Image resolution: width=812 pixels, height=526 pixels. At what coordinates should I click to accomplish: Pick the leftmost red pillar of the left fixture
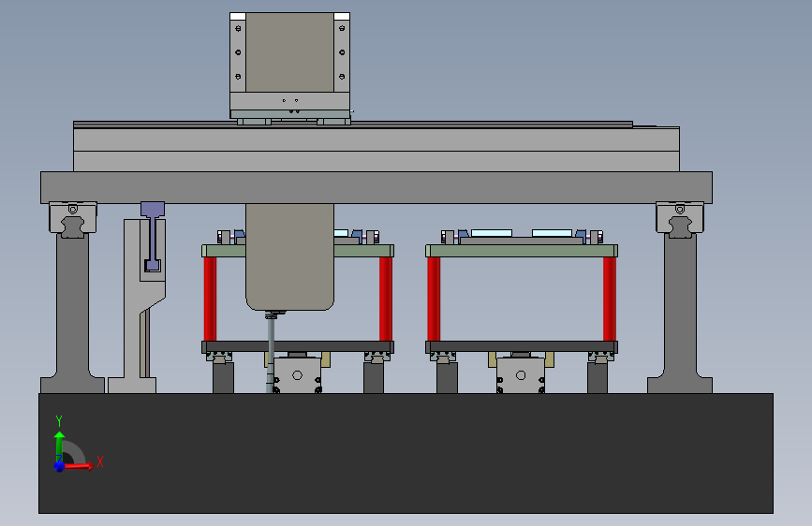click(x=210, y=299)
